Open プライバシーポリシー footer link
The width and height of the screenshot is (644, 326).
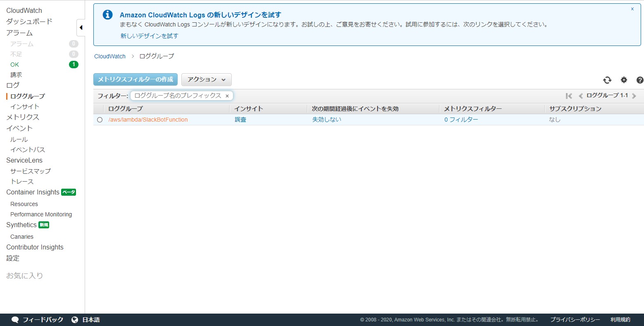575,320
